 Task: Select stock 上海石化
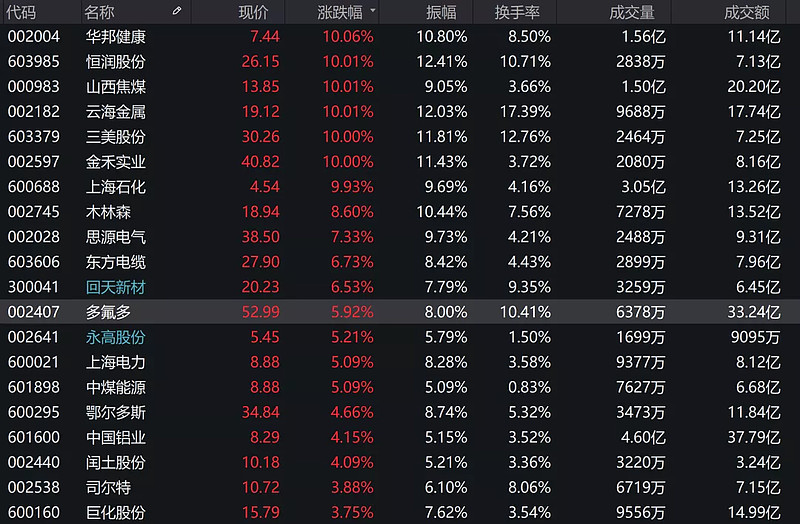click(x=115, y=187)
